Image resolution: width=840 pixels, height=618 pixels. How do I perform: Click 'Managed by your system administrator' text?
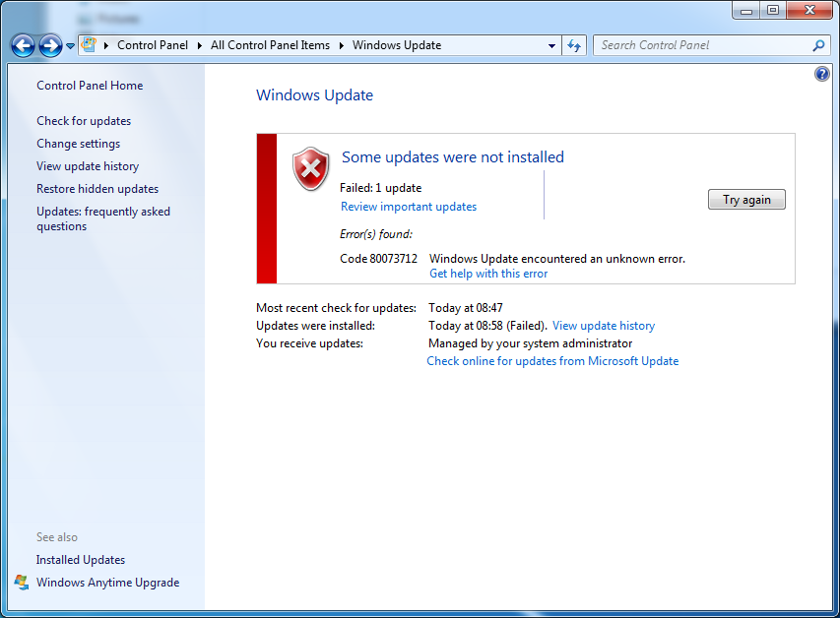click(x=531, y=343)
